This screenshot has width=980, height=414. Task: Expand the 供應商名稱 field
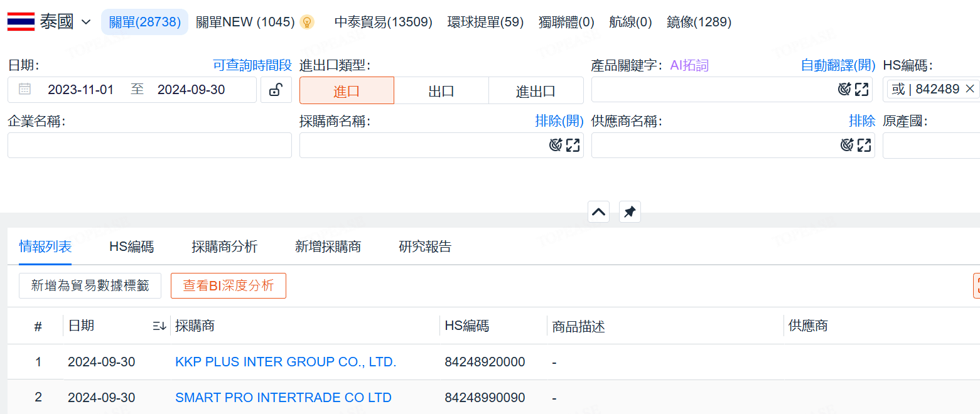pos(864,146)
